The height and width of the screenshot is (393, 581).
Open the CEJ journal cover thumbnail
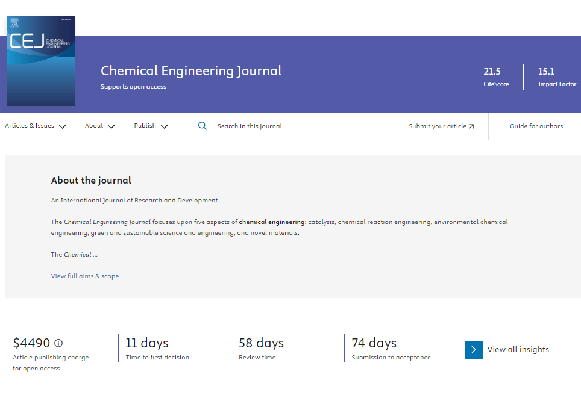[41, 61]
